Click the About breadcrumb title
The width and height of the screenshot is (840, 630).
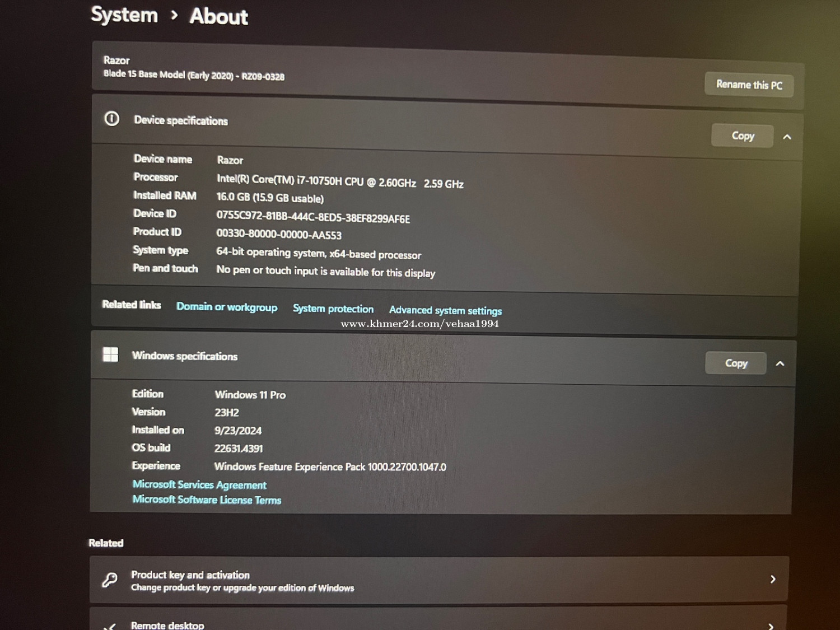pyautogui.click(x=218, y=16)
